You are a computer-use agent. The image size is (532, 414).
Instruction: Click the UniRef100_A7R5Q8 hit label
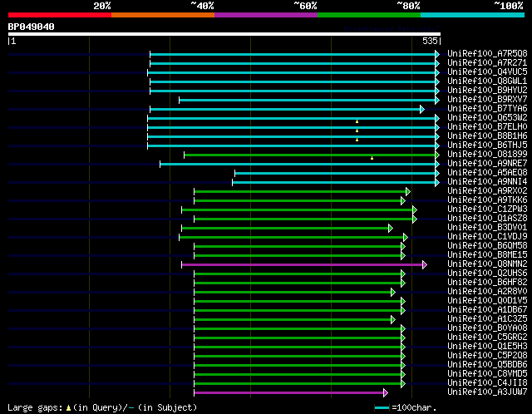coord(487,53)
